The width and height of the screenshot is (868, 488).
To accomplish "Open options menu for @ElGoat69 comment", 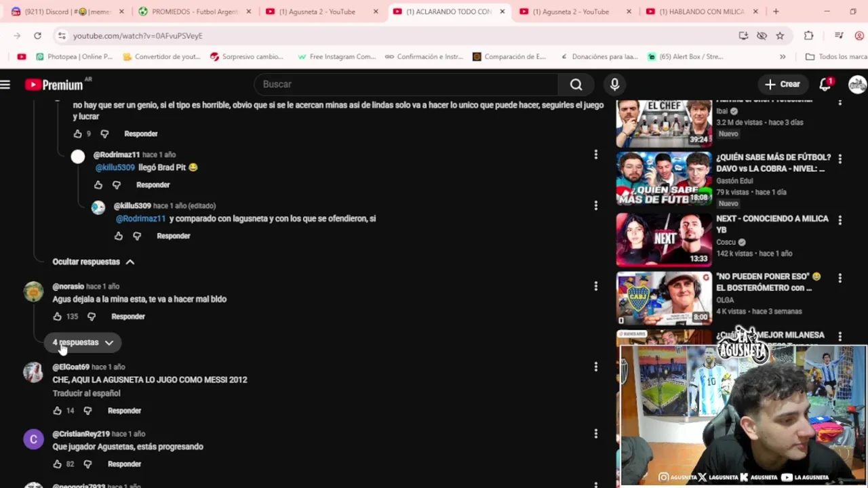I will click(596, 367).
